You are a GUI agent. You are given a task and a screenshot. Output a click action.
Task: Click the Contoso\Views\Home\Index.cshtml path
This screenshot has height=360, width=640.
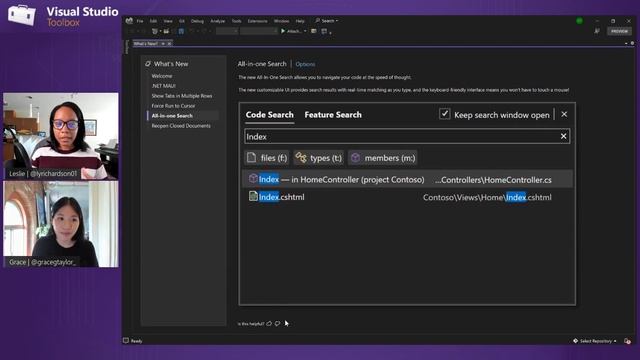click(487, 198)
